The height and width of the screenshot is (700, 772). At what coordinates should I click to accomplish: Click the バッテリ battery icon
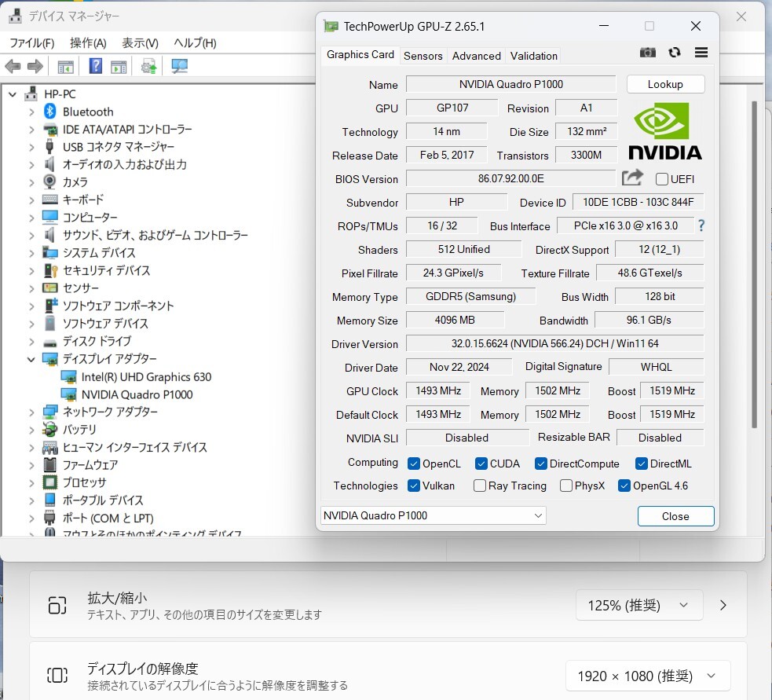pyautogui.click(x=49, y=430)
